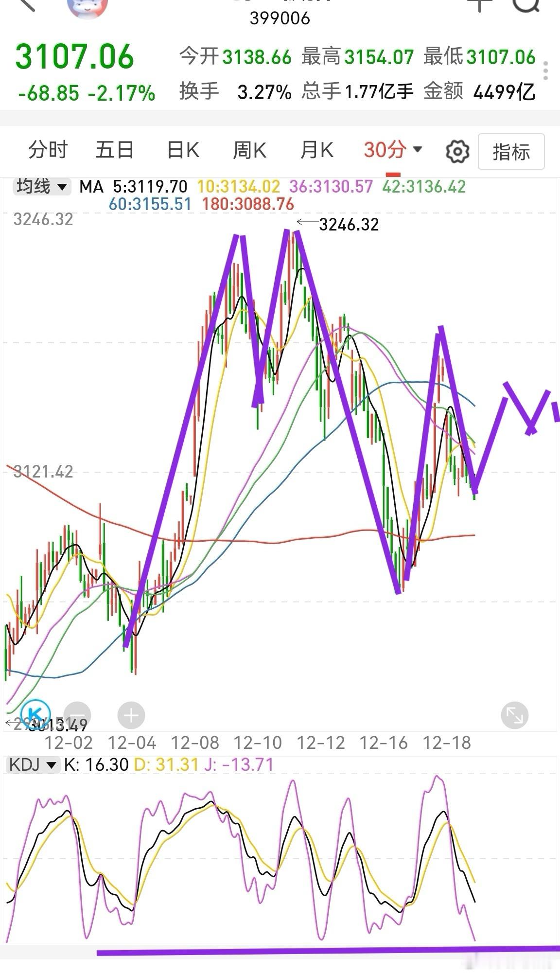Tap the MA 42:3136.42 label

point(424,186)
